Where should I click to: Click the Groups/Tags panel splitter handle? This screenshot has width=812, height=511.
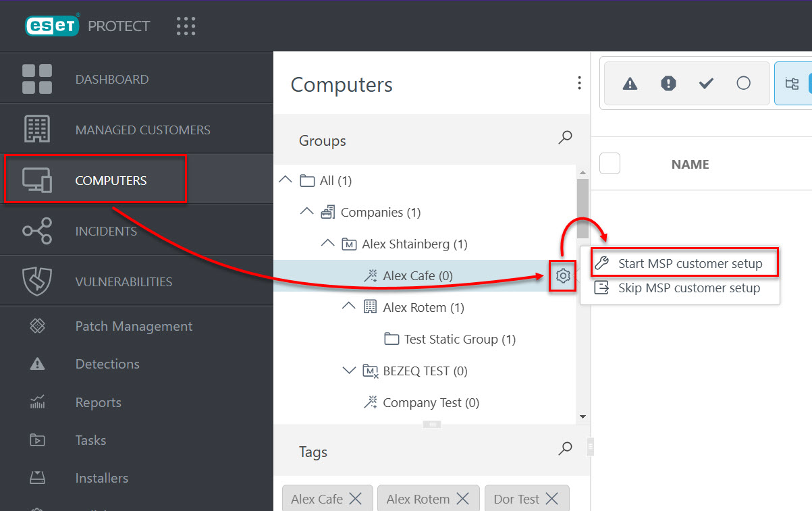pyautogui.click(x=432, y=425)
